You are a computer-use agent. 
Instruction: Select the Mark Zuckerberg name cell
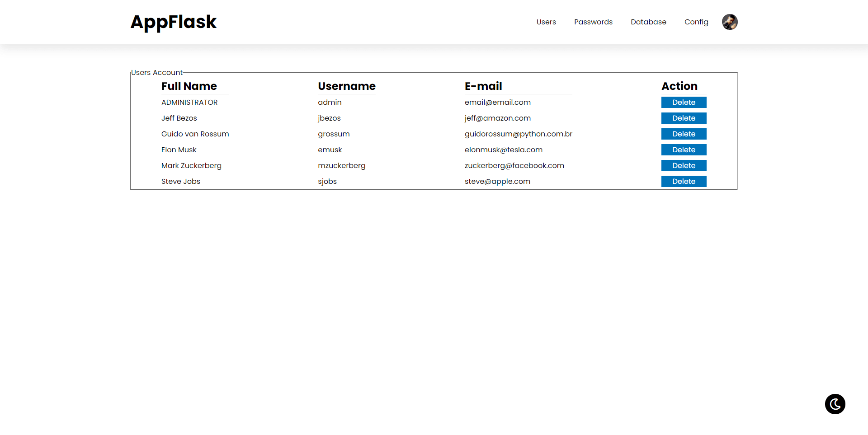click(191, 166)
